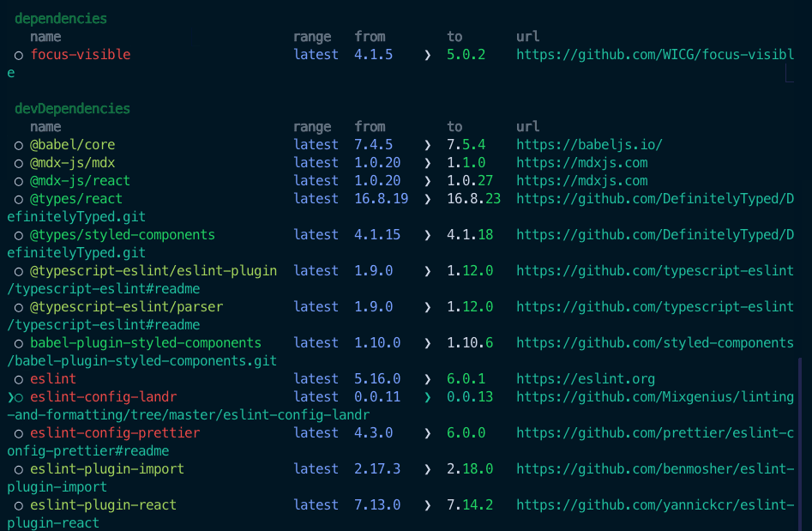The height and width of the screenshot is (531, 812).
Task: Toggle selection circle for eslint-plugin-react
Action: tap(19, 505)
